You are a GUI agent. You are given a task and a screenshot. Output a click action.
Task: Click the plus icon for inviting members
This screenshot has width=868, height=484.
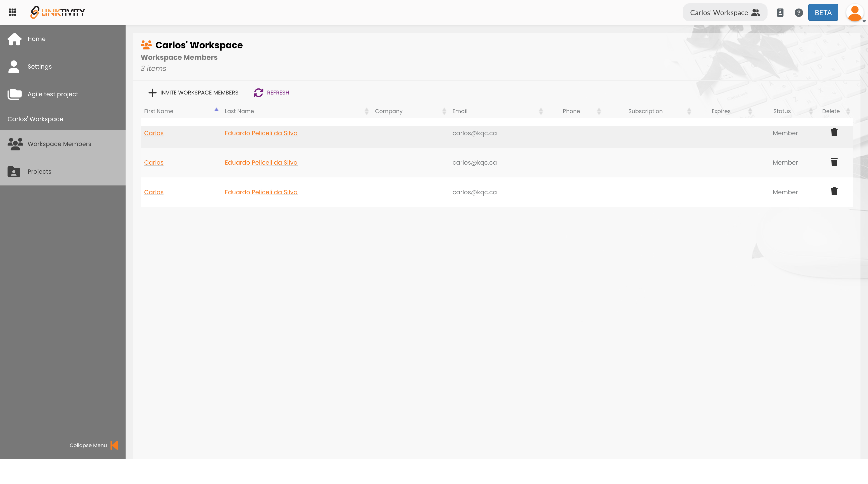pyautogui.click(x=152, y=93)
